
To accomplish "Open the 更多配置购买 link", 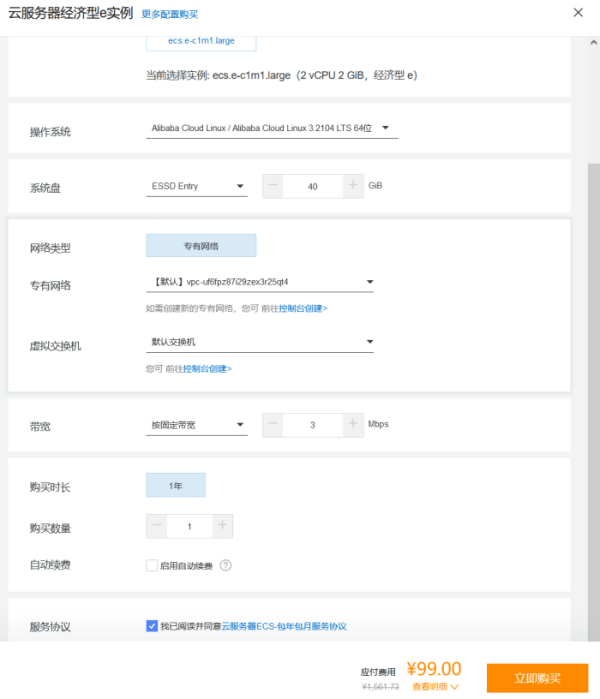I will point(169,14).
